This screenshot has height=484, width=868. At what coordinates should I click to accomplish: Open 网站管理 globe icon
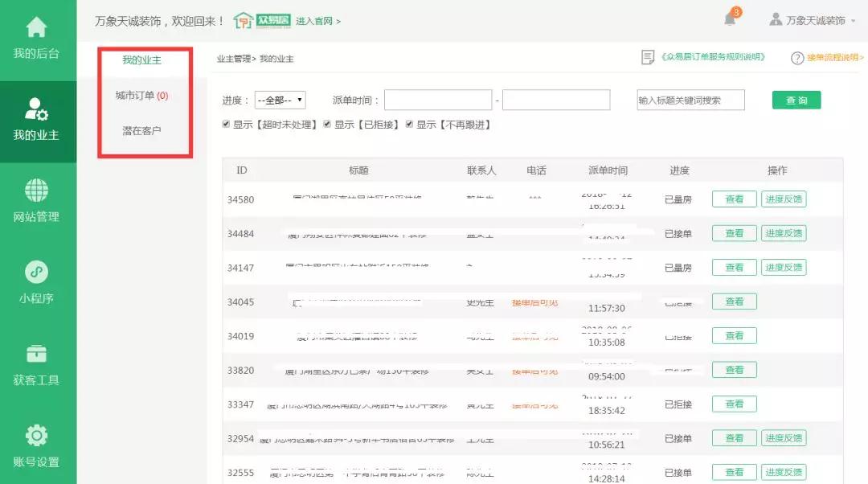pos(37,191)
